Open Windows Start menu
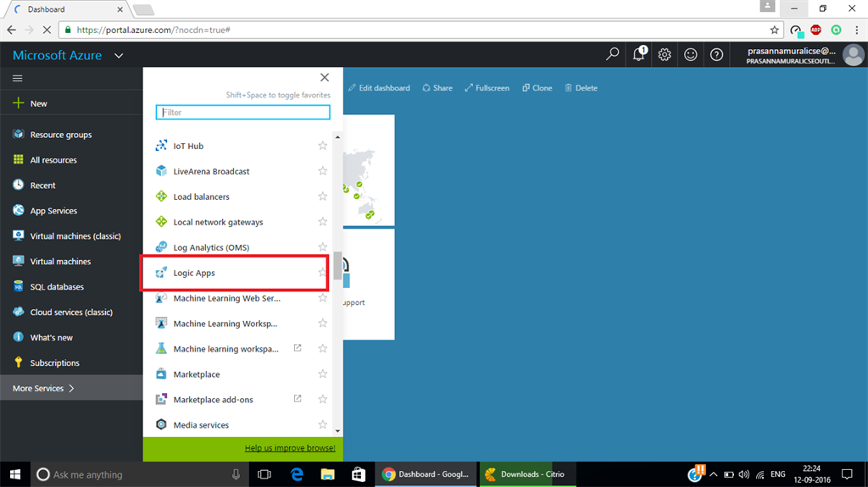 (15, 474)
